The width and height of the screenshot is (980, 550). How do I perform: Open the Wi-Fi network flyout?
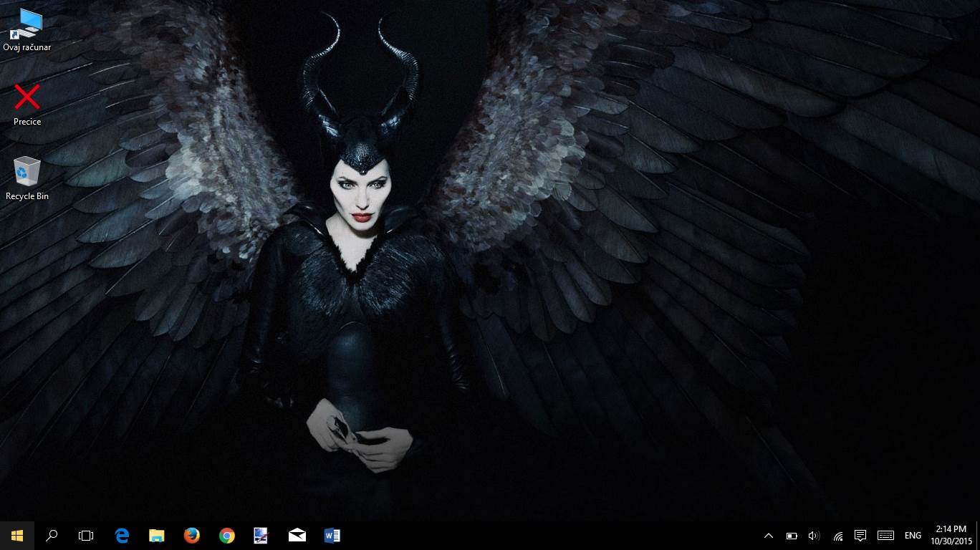(x=837, y=536)
